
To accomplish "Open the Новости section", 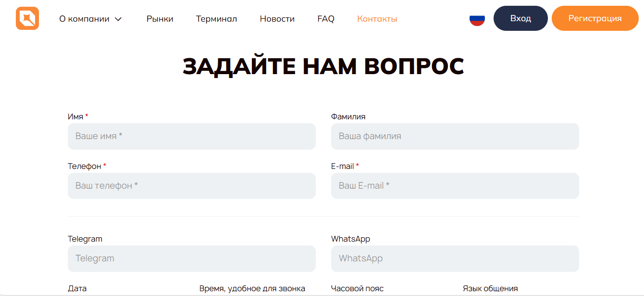I will pos(277,19).
